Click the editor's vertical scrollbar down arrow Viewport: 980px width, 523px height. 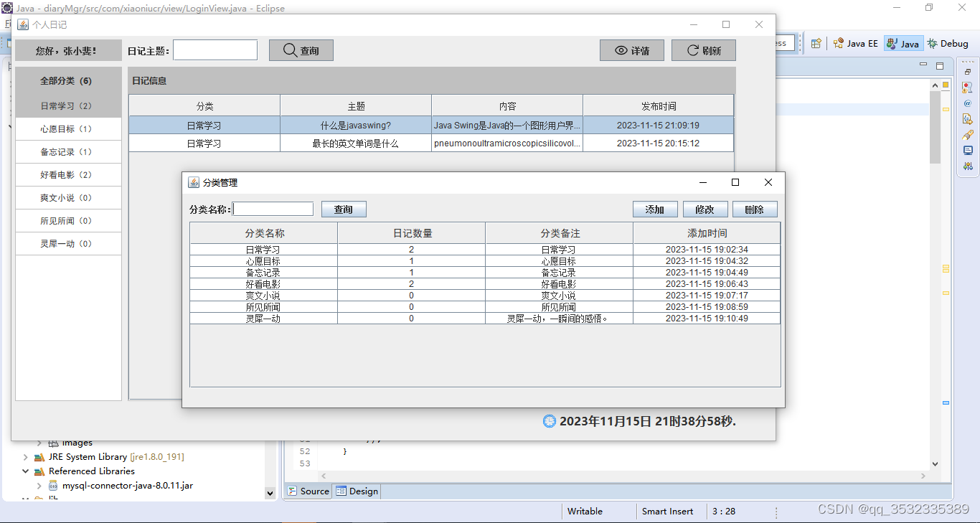point(935,464)
